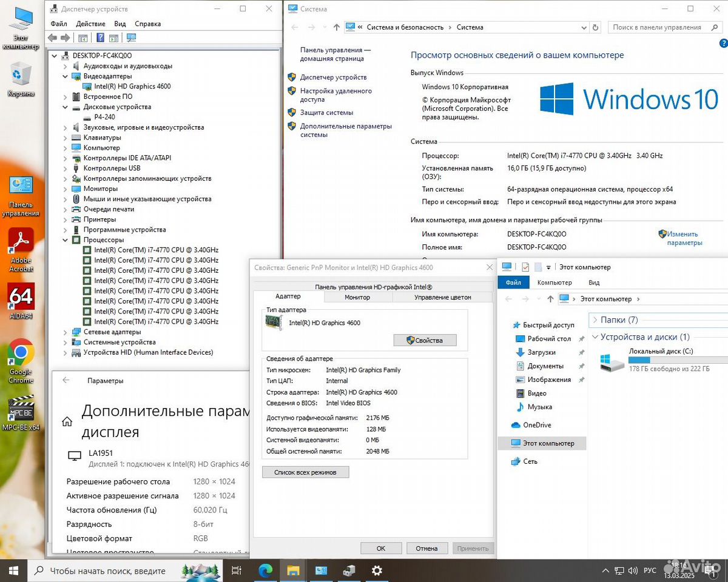
Task: Open the Компьютер tab in Explorer ribbon
Action: coord(554,283)
